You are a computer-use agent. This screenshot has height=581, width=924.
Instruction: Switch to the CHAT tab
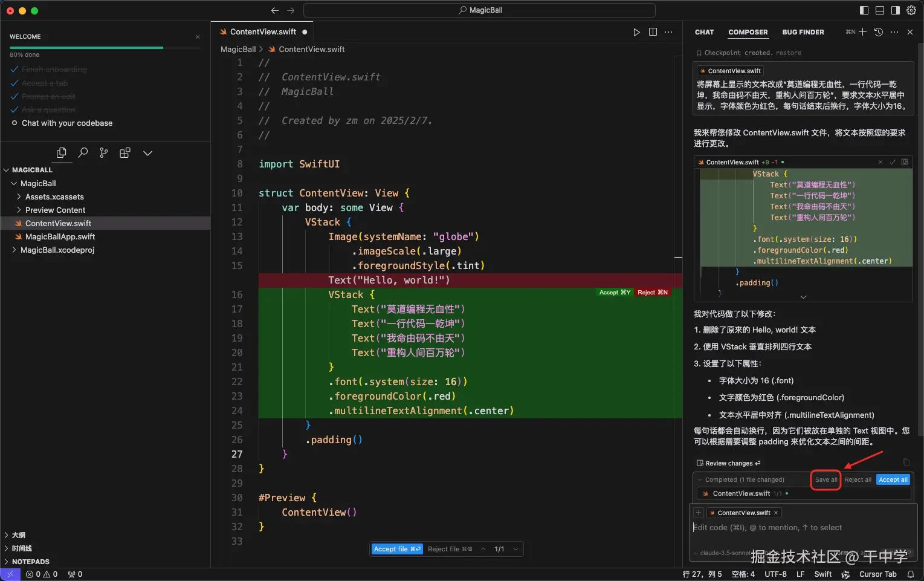(704, 32)
